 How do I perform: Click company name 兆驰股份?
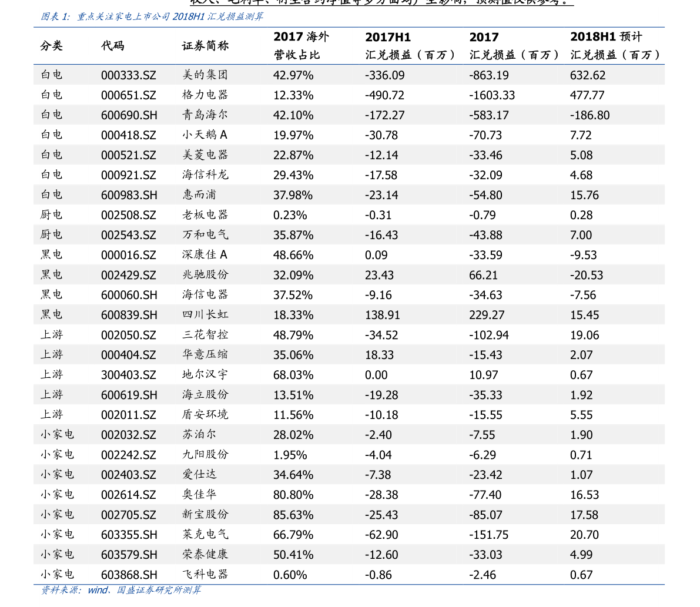click(x=205, y=274)
